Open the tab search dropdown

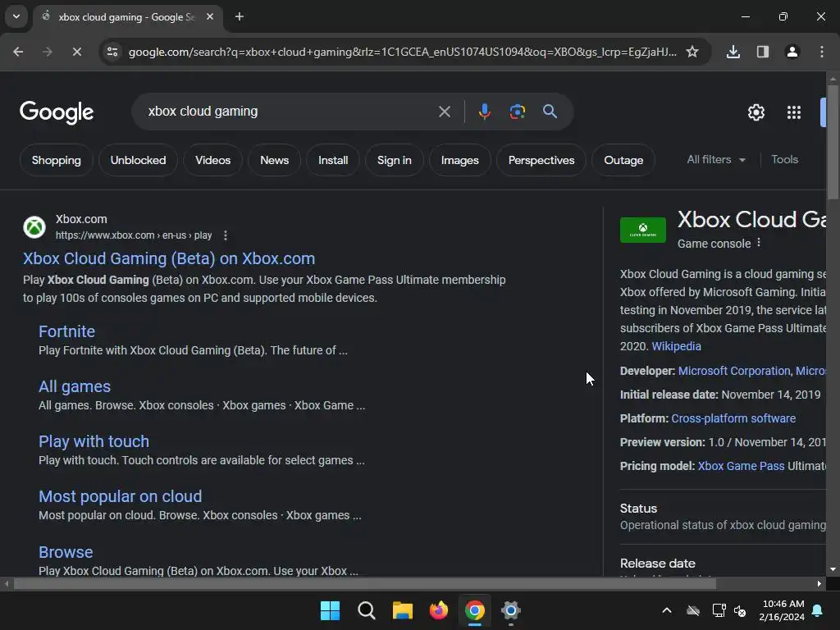click(x=16, y=16)
